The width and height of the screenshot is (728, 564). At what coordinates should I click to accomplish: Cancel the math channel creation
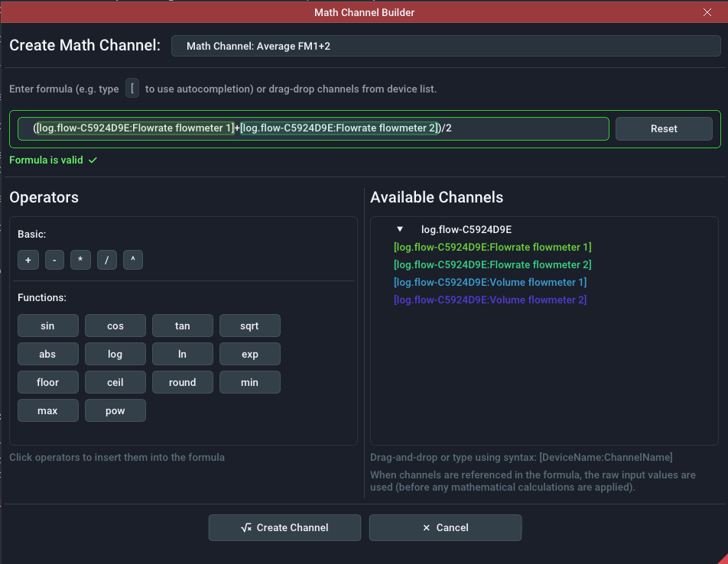coord(445,527)
